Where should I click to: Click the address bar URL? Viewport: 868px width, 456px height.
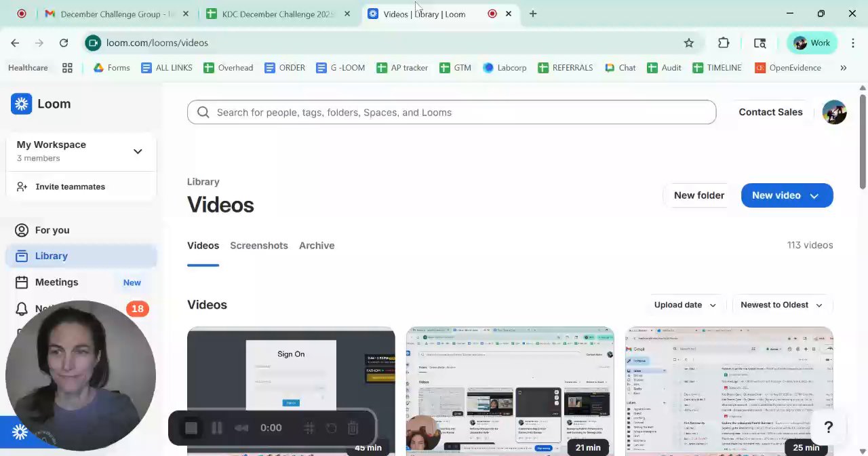157,43
